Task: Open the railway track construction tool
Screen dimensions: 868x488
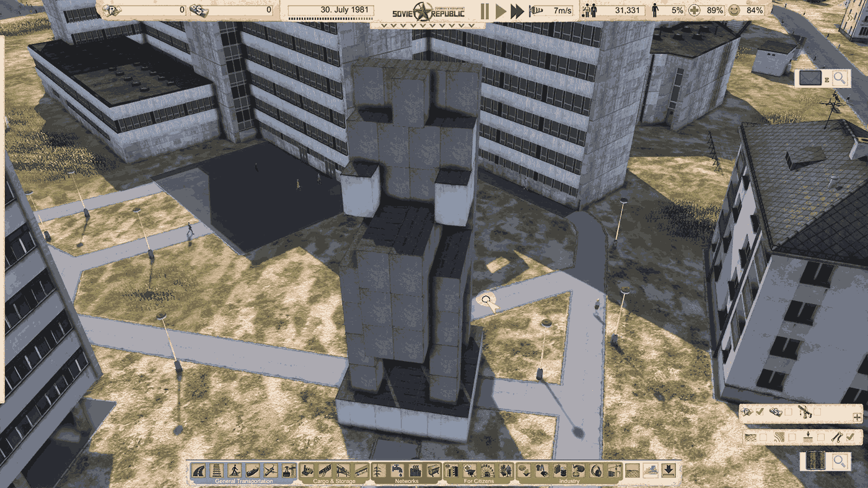Action: click(217, 471)
